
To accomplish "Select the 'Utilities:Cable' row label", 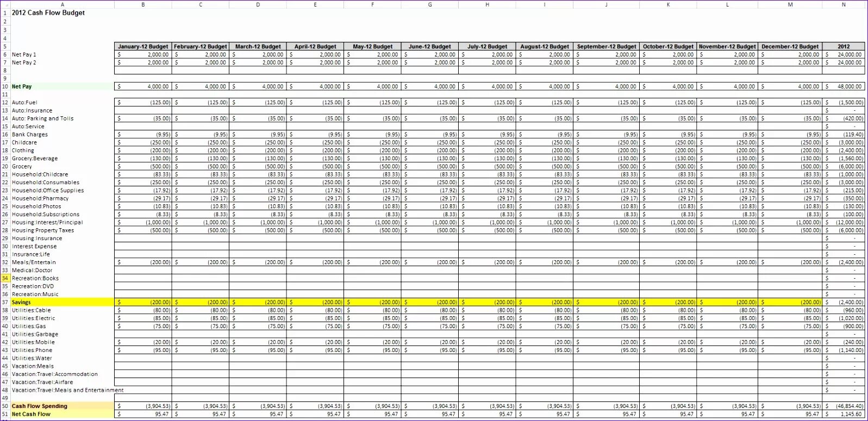I will (x=32, y=310).
